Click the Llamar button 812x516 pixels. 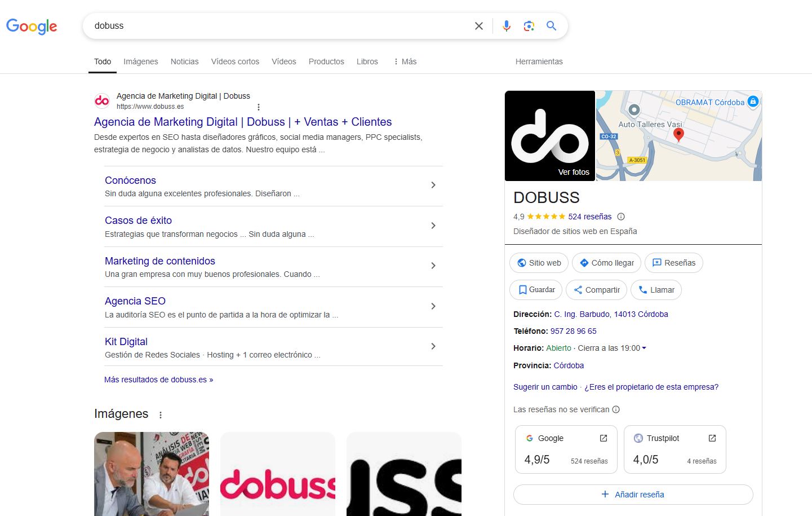click(656, 290)
